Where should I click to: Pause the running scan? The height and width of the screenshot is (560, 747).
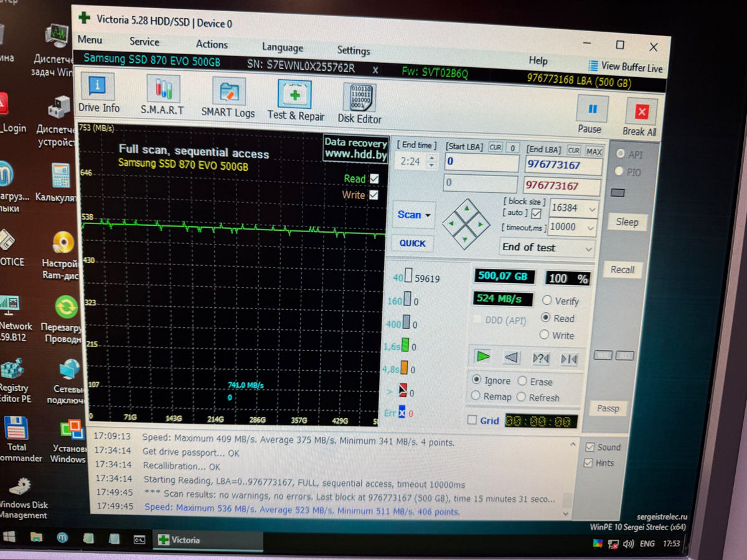click(591, 112)
